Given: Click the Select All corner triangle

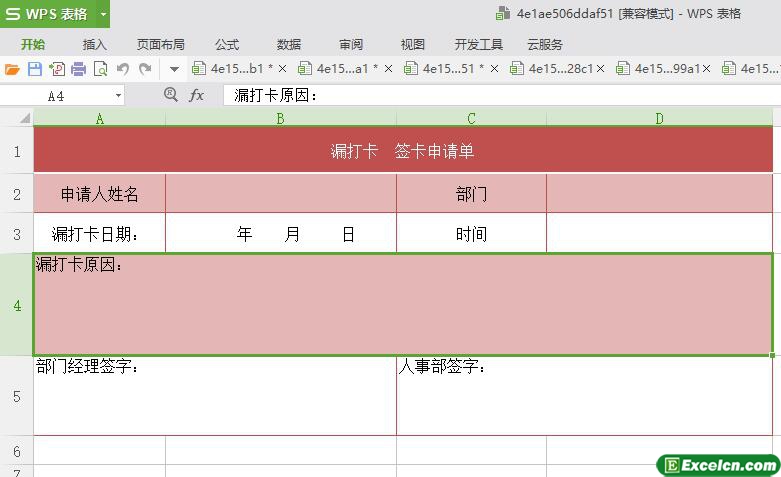Looking at the screenshot, I should [x=24, y=118].
